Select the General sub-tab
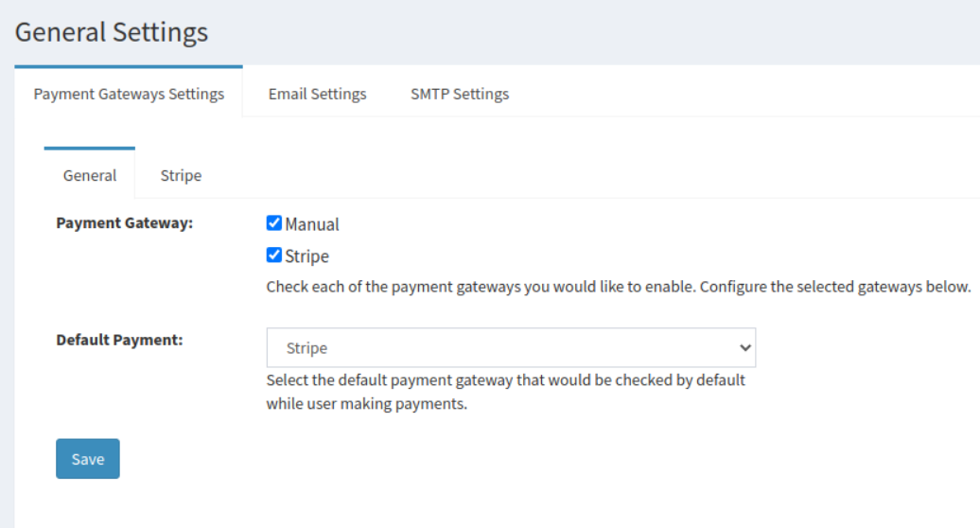This screenshot has height=528, width=980. [90, 175]
